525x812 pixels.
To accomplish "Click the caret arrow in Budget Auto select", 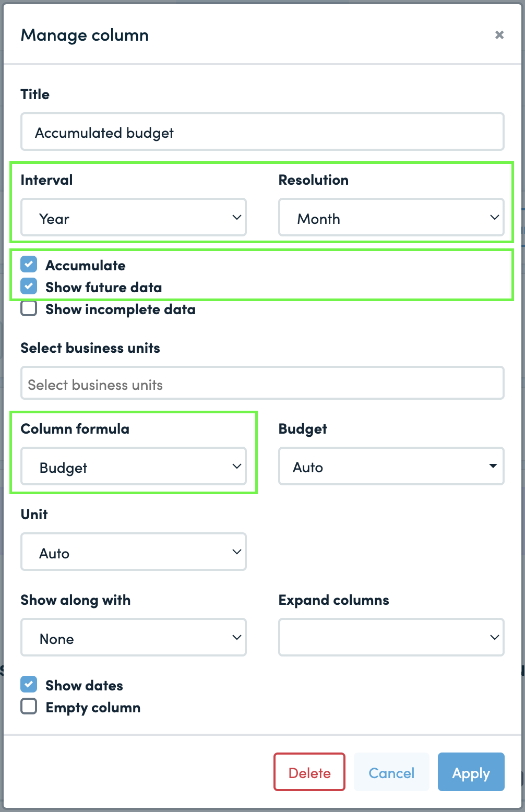I will coord(493,465).
